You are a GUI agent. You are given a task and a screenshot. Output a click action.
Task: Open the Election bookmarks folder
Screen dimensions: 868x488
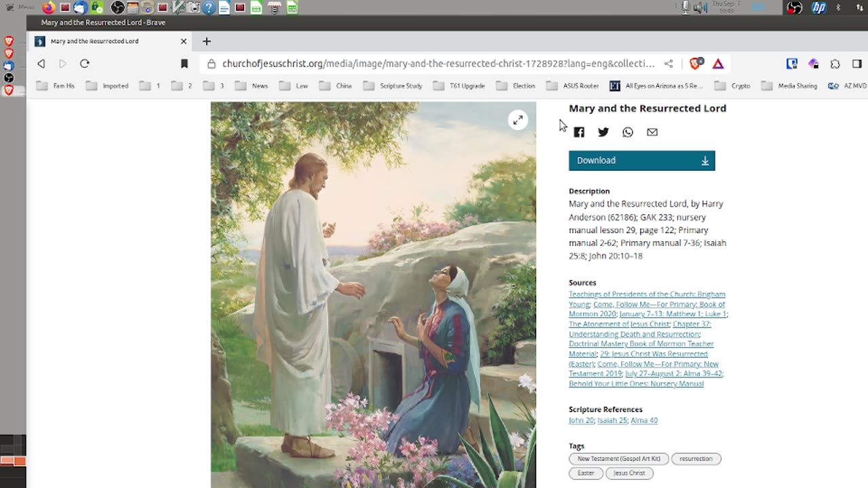click(x=516, y=86)
